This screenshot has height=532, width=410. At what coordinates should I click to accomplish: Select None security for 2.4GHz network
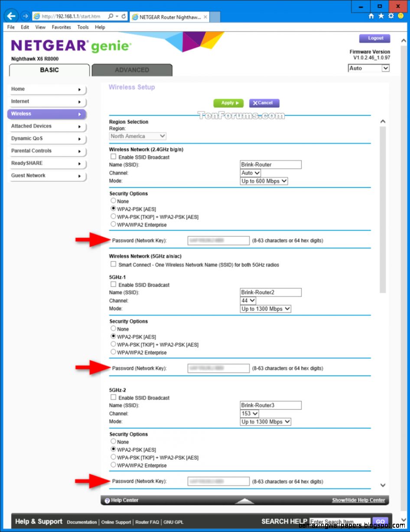(x=114, y=201)
